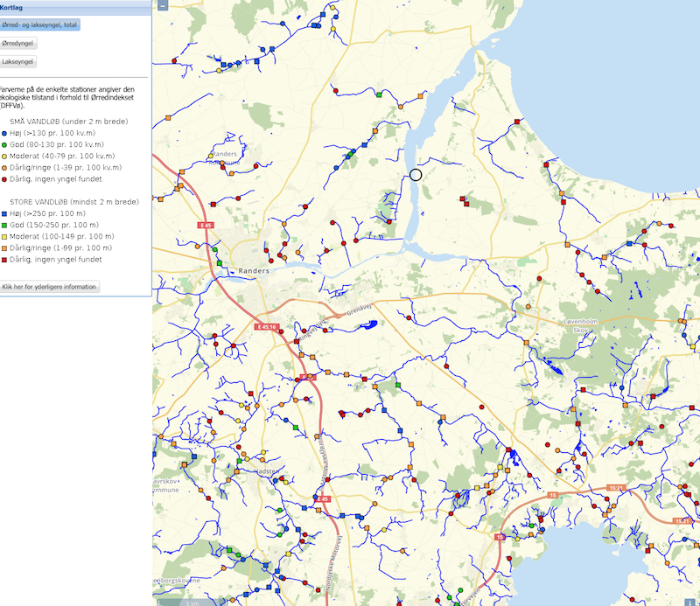Click the Kortlag panel header
Viewport: 700px width, 606px height.
[76, 8]
